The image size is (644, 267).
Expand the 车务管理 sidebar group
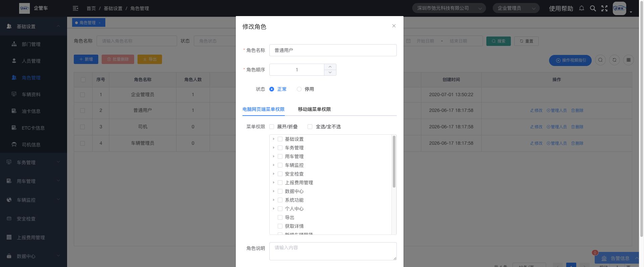(34, 162)
